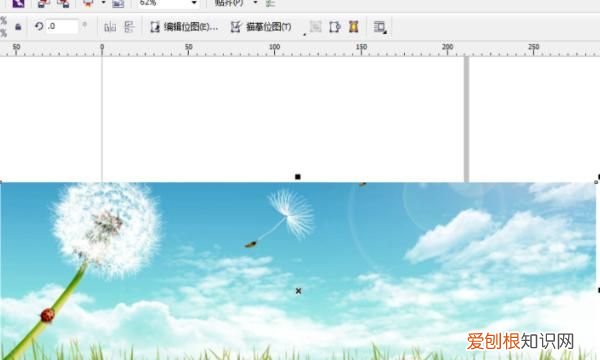Click the top center selection handle of the bitmap

(298, 177)
